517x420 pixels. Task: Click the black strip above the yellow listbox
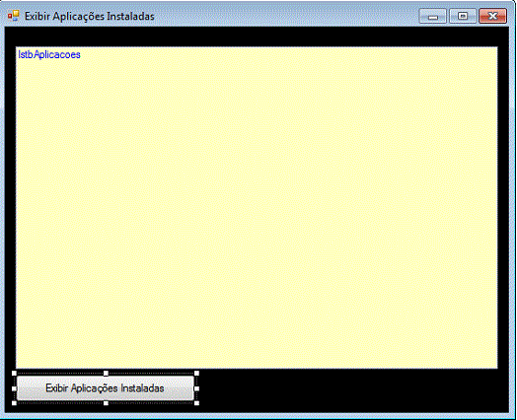[x=257, y=36]
